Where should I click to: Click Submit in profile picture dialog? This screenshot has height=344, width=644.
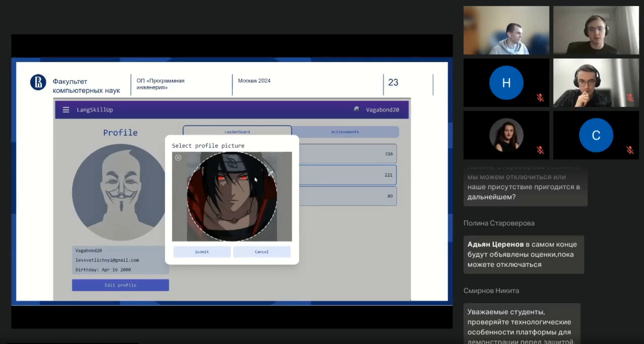pos(202,252)
